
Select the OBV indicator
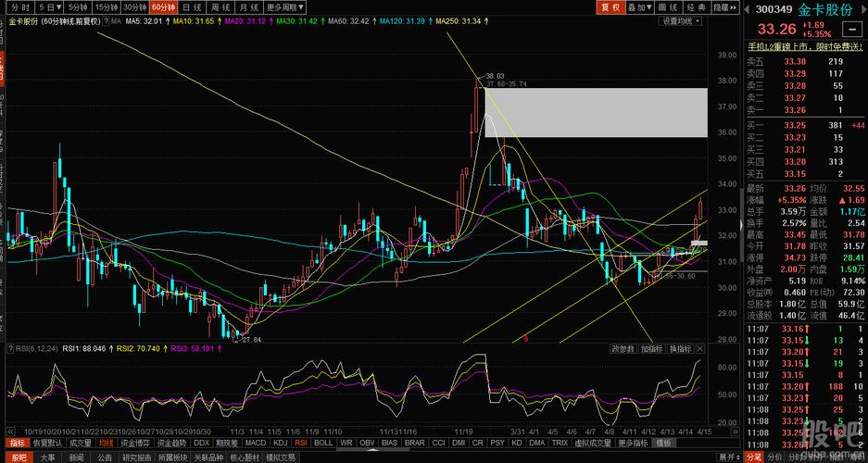367,443
